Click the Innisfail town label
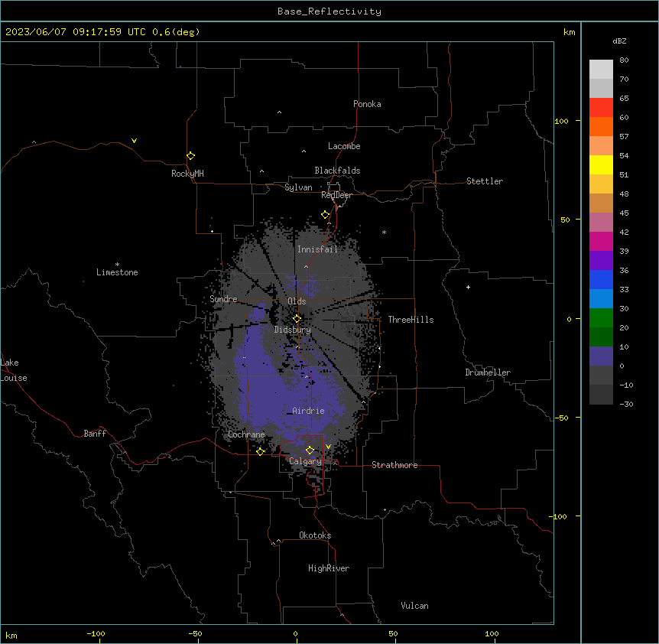The height and width of the screenshot is (644, 659). click(x=318, y=249)
